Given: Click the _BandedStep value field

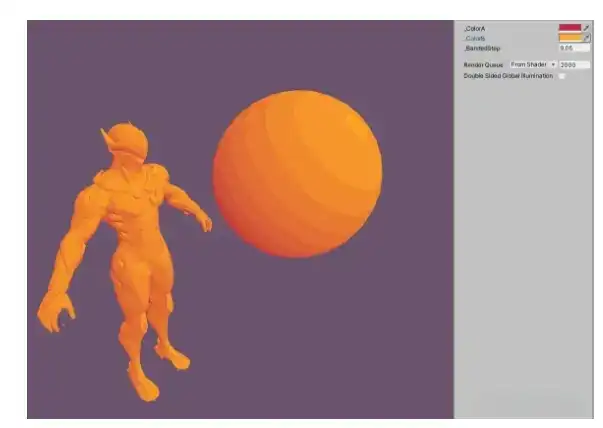Looking at the screenshot, I should click(x=574, y=48).
